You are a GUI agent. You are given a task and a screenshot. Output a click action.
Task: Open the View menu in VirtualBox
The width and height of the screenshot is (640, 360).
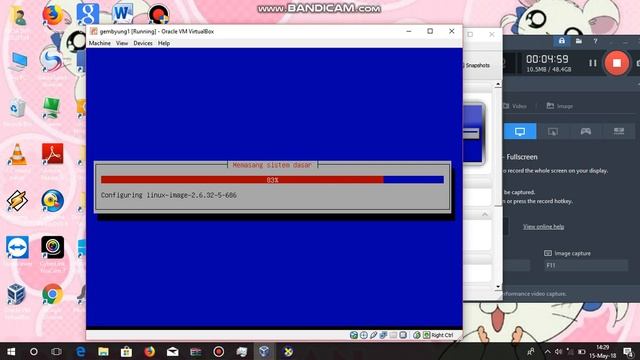(122, 43)
